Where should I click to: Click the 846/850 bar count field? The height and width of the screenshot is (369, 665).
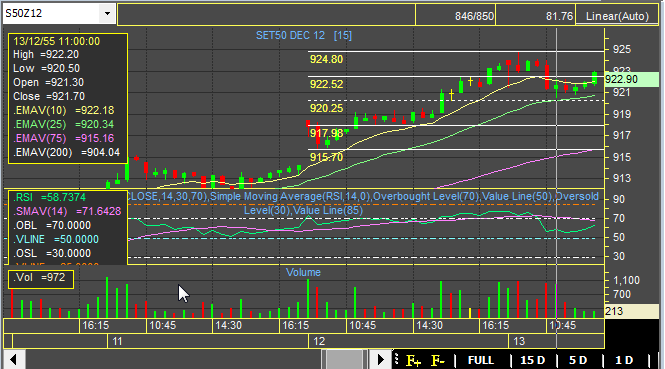point(455,16)
